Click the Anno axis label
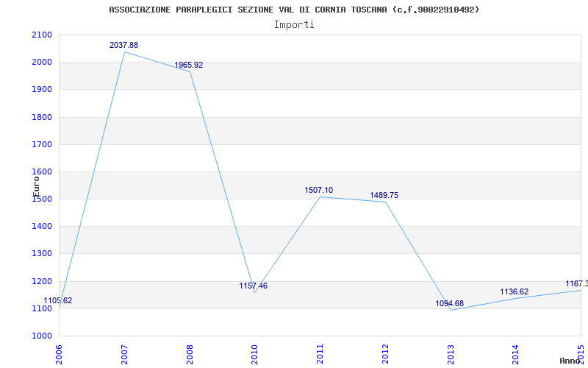This screenshot has height=368, width=588. 570,361
